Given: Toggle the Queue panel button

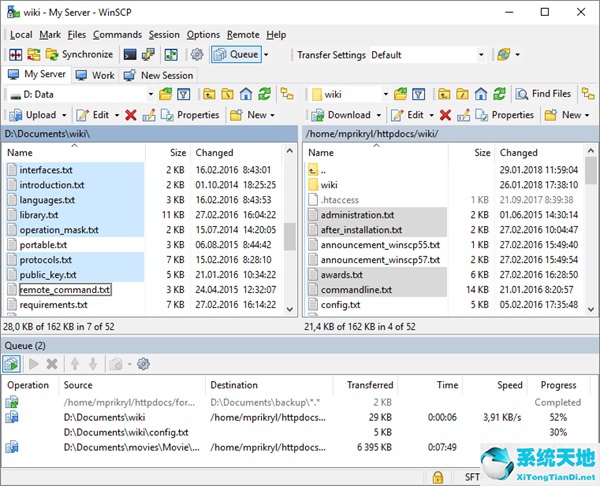Looking at the screenshot, I should tap(236, 55).
